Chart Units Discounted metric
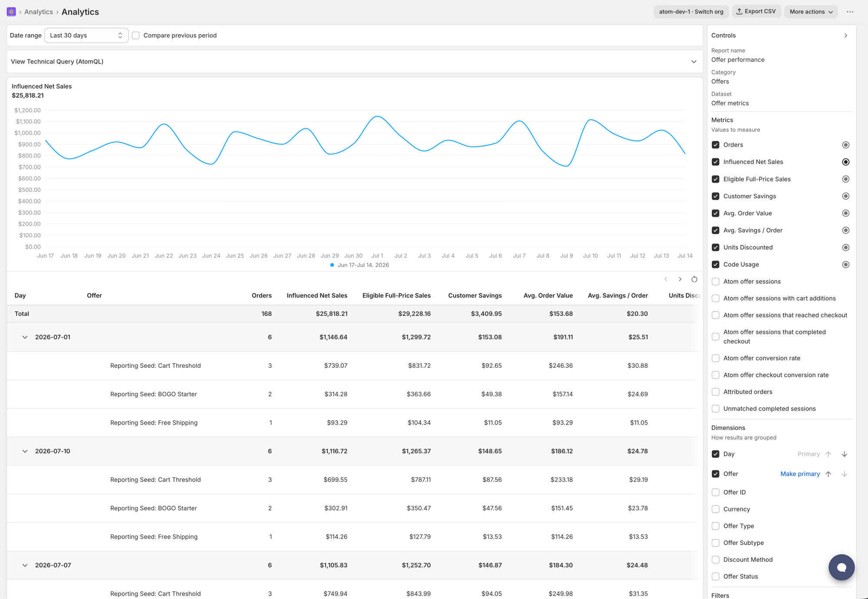This screenshot has height=599, width=868. tap(845, 247)
